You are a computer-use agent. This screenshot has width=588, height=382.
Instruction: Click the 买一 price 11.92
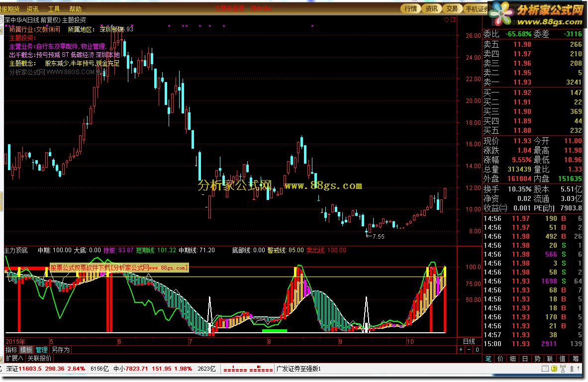[x=522, y=93]
